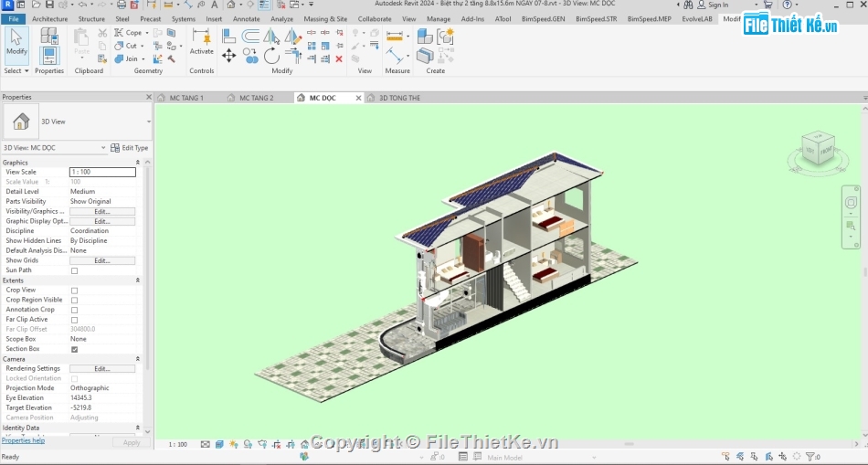
Task: Click Edit for Show Grids
Action: point(101,260)
